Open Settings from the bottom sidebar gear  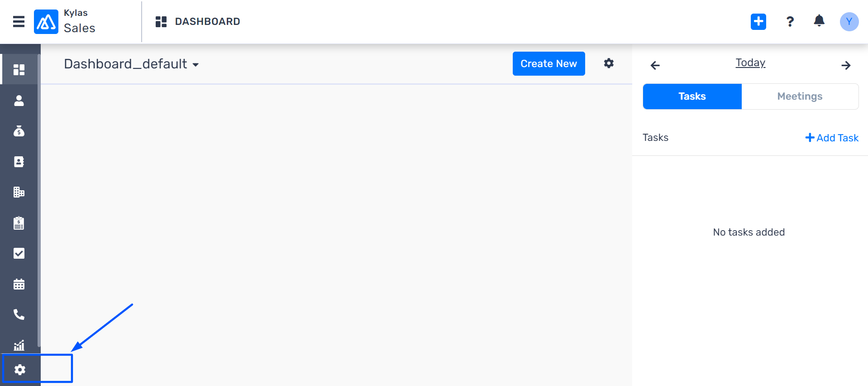(x=20, y=370)
